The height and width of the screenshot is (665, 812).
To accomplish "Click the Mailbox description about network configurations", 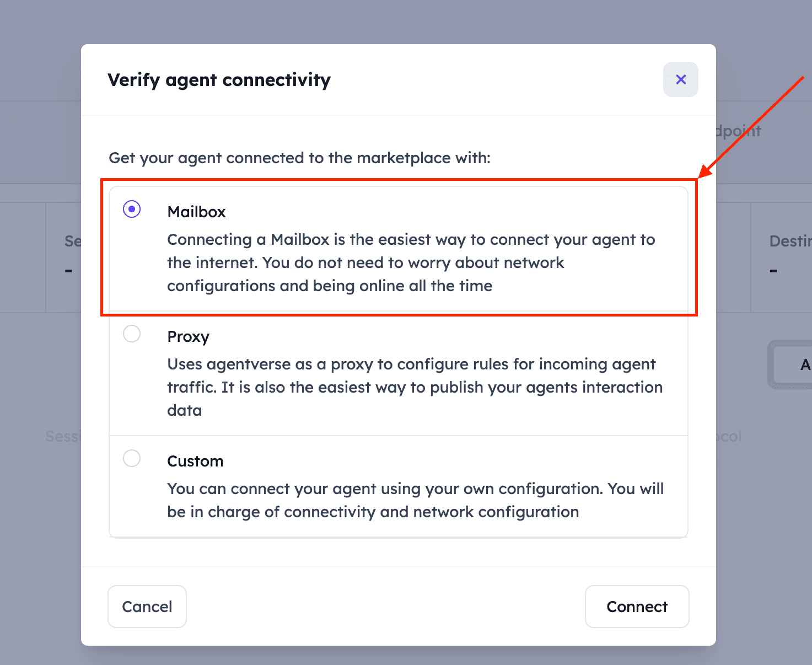I will 411,262.
